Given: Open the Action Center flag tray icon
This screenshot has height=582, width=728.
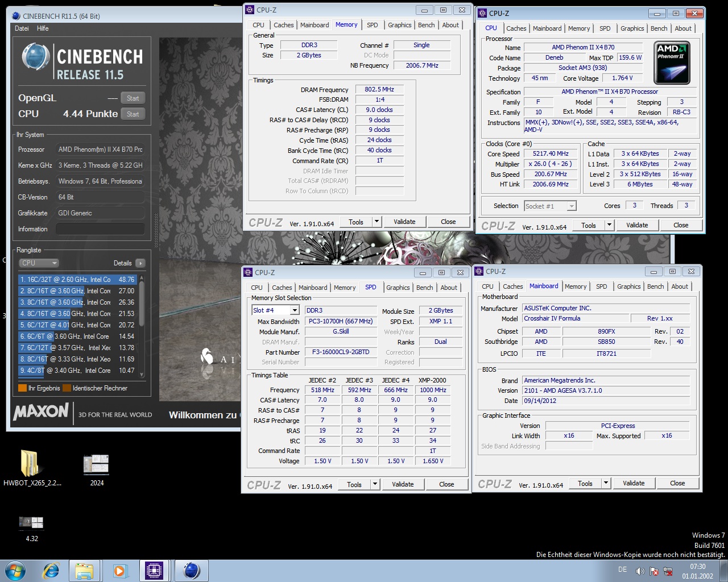Looking at the screenshot, I should click(x=654, y=571).
